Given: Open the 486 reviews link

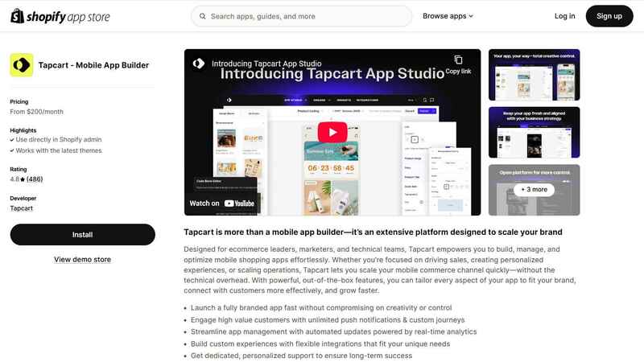Looking at the screenshot, I should click(x=35, y=179).
